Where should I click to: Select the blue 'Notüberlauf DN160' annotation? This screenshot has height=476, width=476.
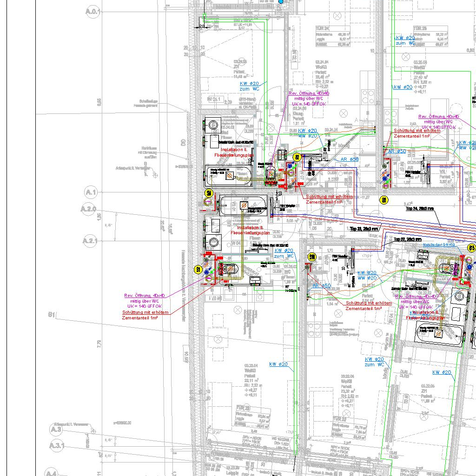[x=439, y=245]
